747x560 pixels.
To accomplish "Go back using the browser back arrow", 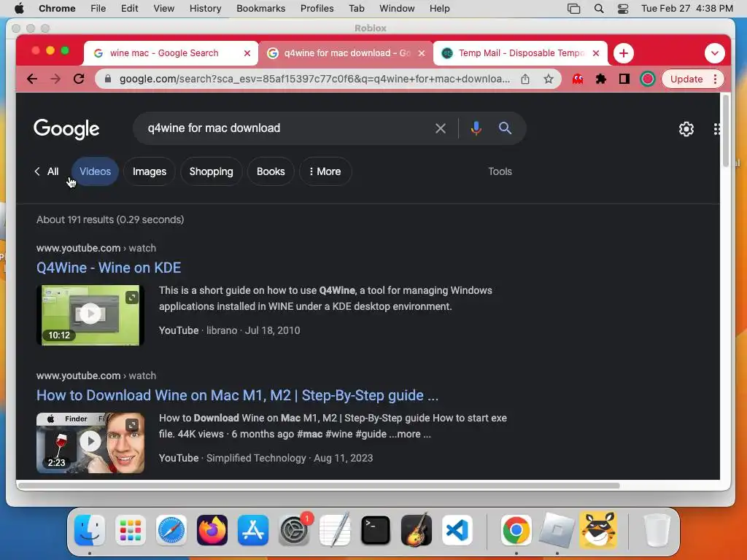I will [32, 79].
